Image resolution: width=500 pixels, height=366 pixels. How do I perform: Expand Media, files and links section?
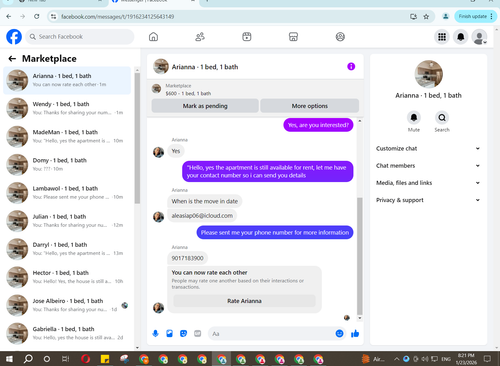tap(428, 183)
